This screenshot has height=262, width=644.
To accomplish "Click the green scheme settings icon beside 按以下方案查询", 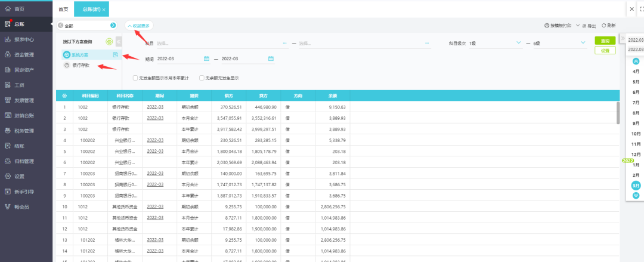I will [x=109, y=42].
